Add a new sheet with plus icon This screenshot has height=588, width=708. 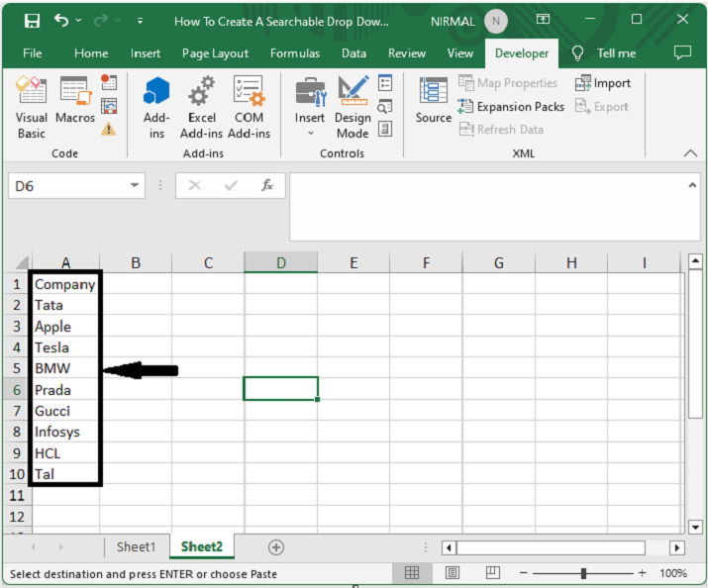pos(276,547)
